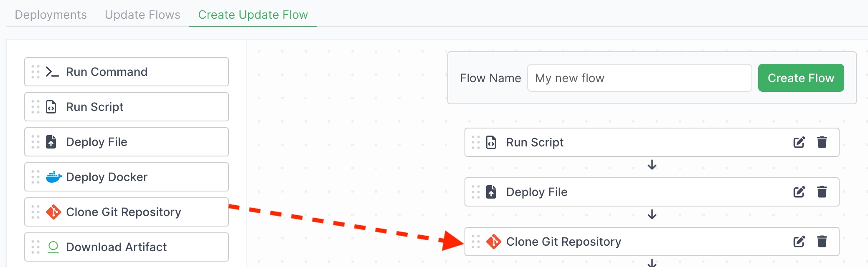Delete the Clone Git Repository step
Viewport: 868px width, 267px height.
[822, 242]
